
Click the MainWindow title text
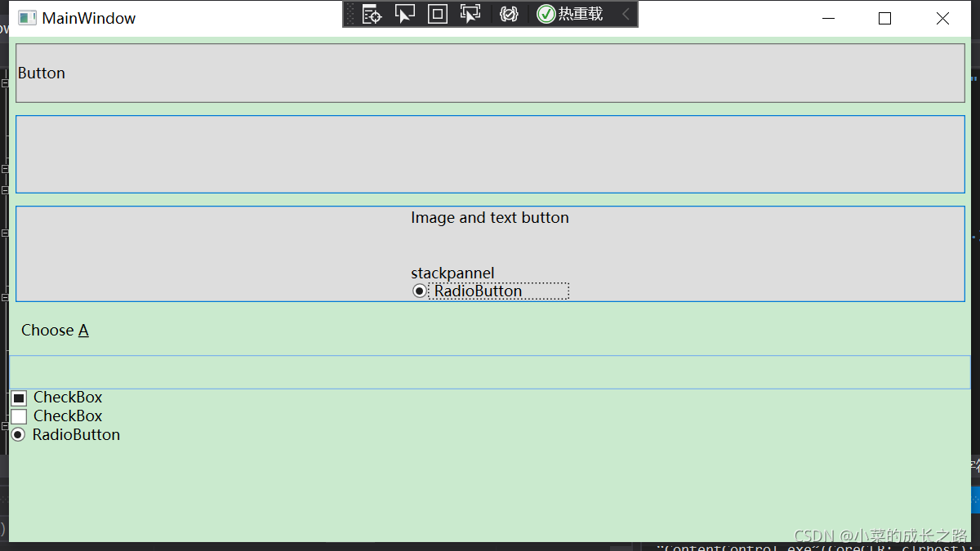click(x=90, y=17)
